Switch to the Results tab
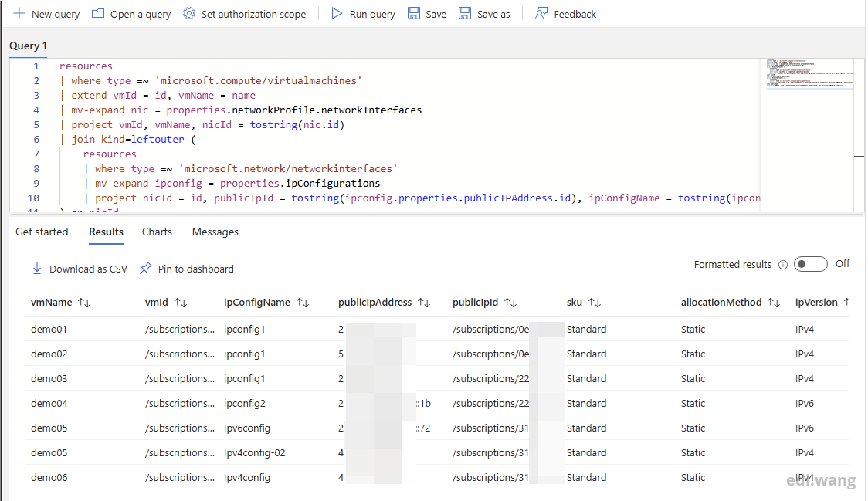868x501 pixels. (x=106, y=232)
